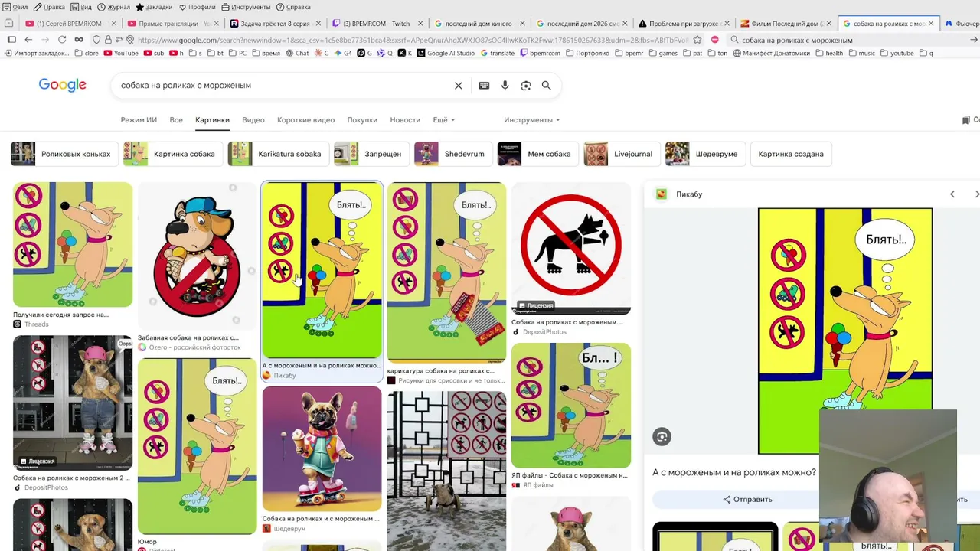Go to the Google home logo
Screen dimensions: 980x551
[x=63, y=85]
